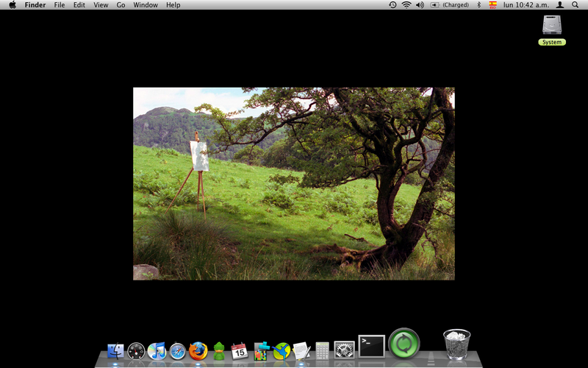The height and width of the screenshot is (368, 588).
Task: Open the Help menu
Action: pyautogui.click(x=173, y=5)
